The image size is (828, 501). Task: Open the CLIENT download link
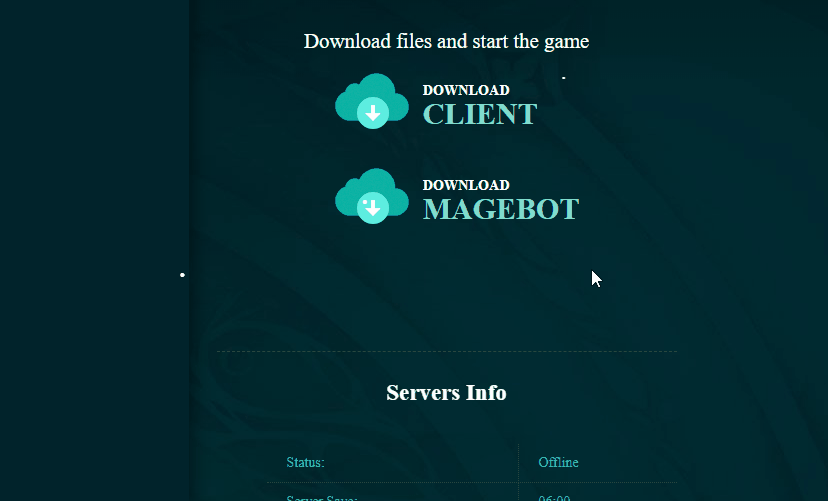coord(480,114)
